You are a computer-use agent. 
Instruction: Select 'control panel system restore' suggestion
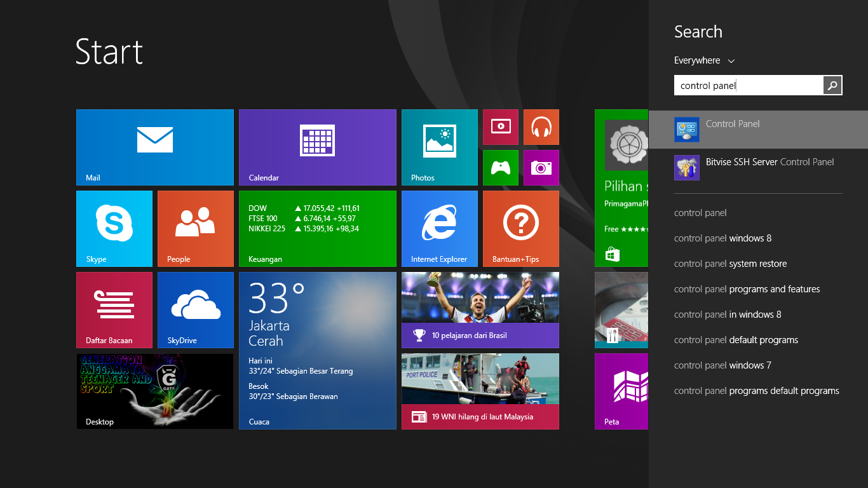[731, 264]
